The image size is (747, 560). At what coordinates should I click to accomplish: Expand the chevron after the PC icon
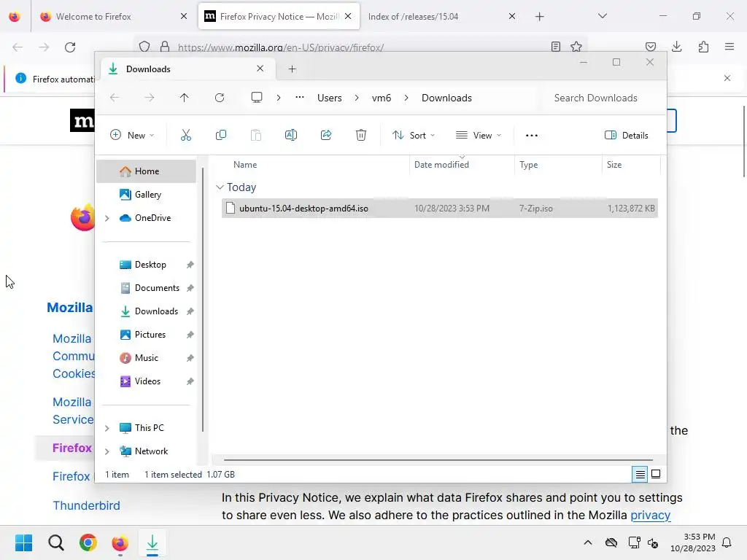[x=279, y=98]
